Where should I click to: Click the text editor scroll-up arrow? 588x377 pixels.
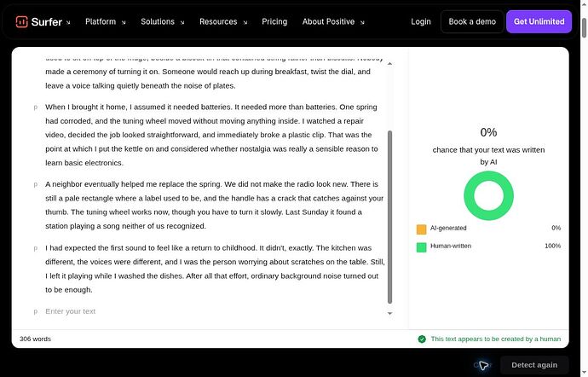pyautogui.click(x=389, y=63)
